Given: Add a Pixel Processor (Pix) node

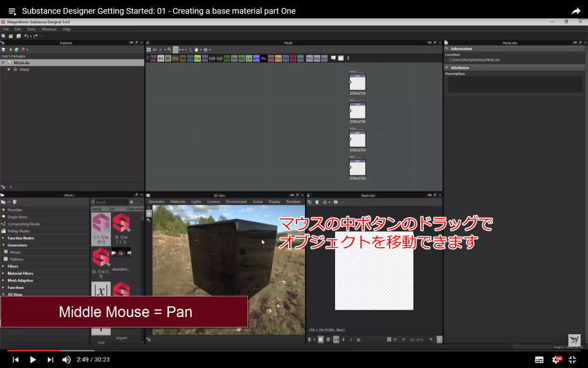Looking at the screenshot, I should coord(263,59).
